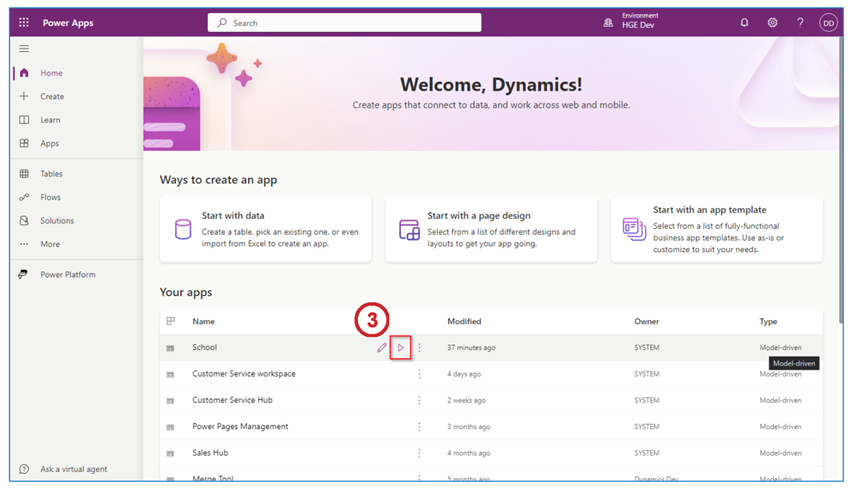Open the notifications bell
The width and height of the screenshot is (856, 491).
(x=744, y=23)
